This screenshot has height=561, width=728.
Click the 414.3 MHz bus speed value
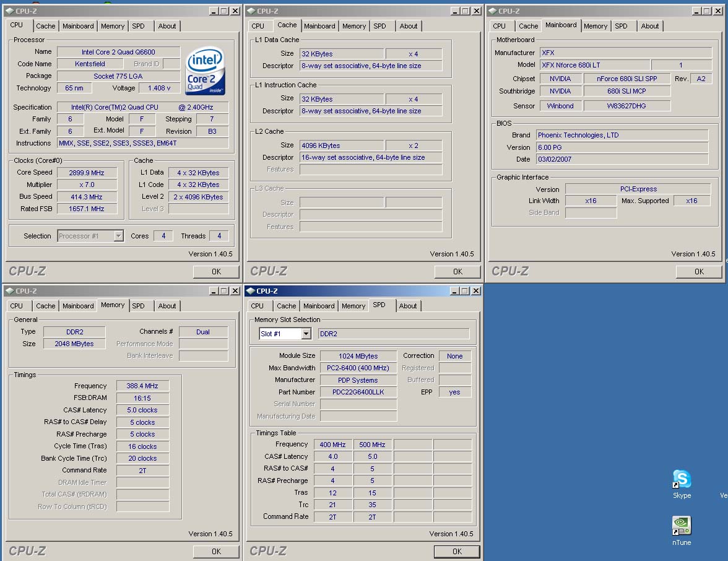[87, 197]
